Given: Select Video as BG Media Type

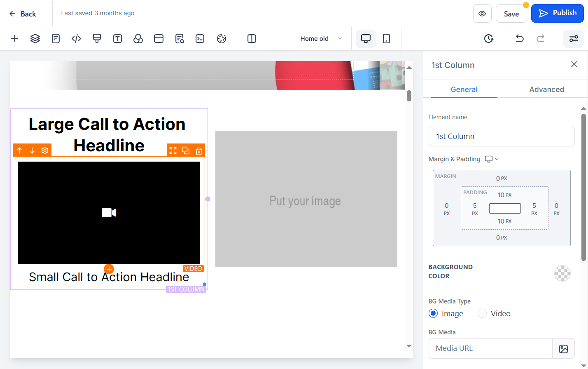Looking at the screenshot, I should point(482,313).
